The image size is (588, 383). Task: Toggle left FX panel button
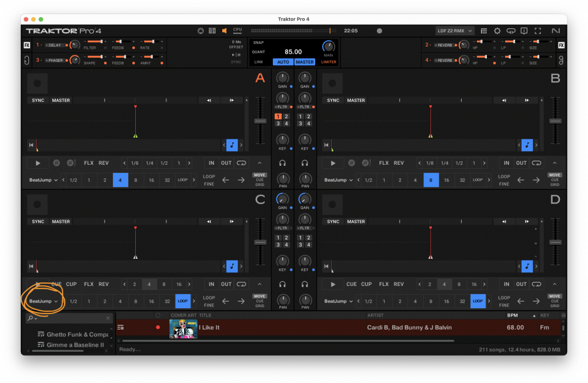click(x=27, y=45)
